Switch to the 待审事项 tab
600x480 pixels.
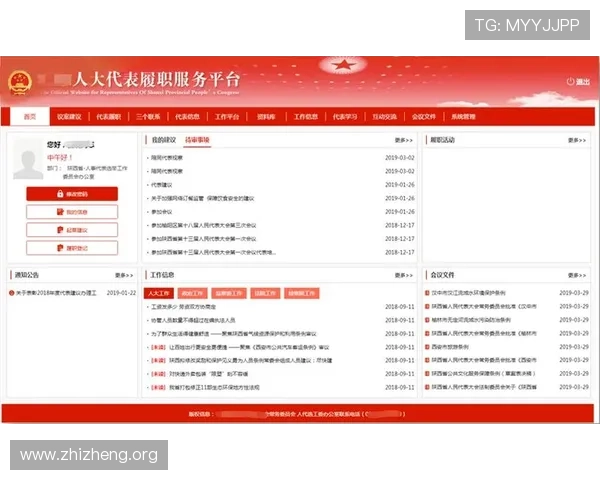click(197, 140)
